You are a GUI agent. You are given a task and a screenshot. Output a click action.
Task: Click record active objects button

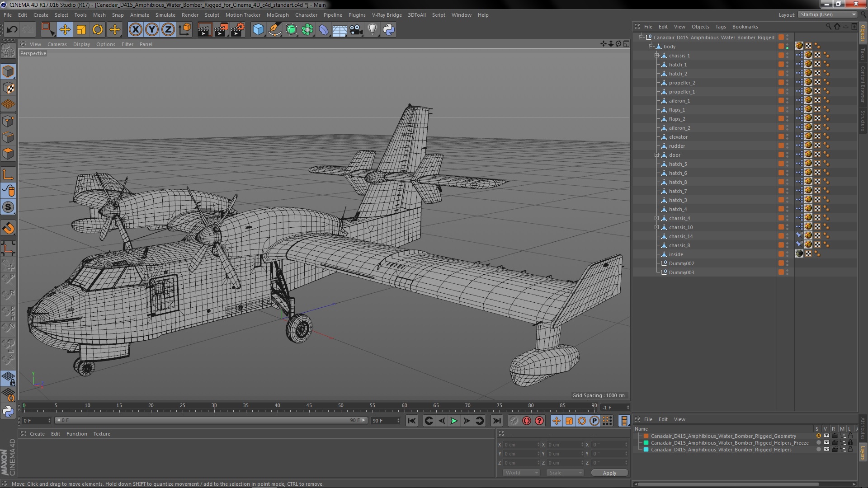click(x=514, y=421)
